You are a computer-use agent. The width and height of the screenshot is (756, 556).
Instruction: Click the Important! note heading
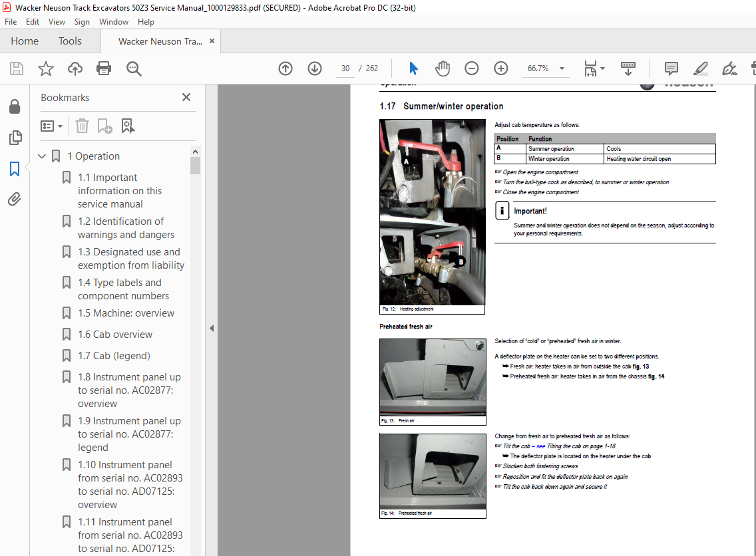tap(530, 211)
